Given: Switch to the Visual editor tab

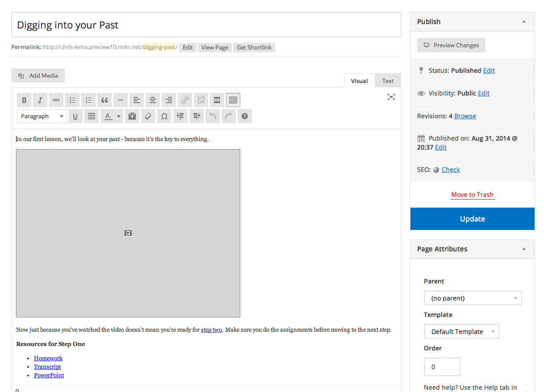Looking at the screenshot, I should coord(359,81).
